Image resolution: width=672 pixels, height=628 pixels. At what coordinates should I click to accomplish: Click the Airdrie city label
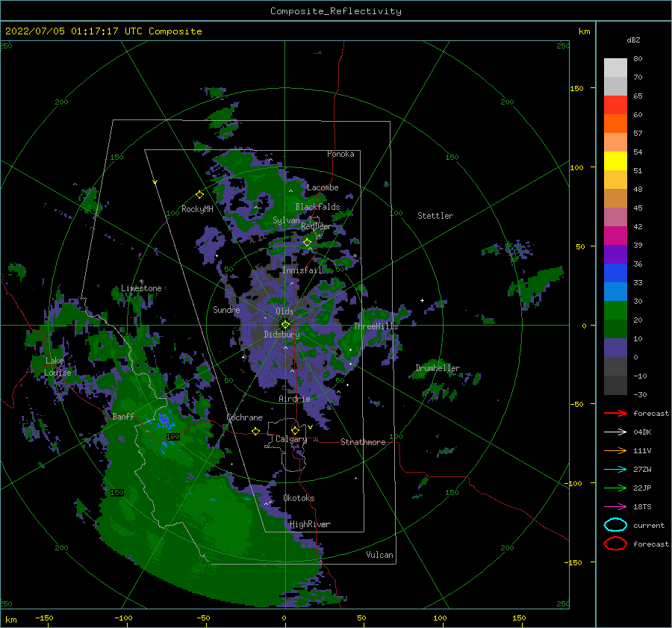click(x=294, y=399)
